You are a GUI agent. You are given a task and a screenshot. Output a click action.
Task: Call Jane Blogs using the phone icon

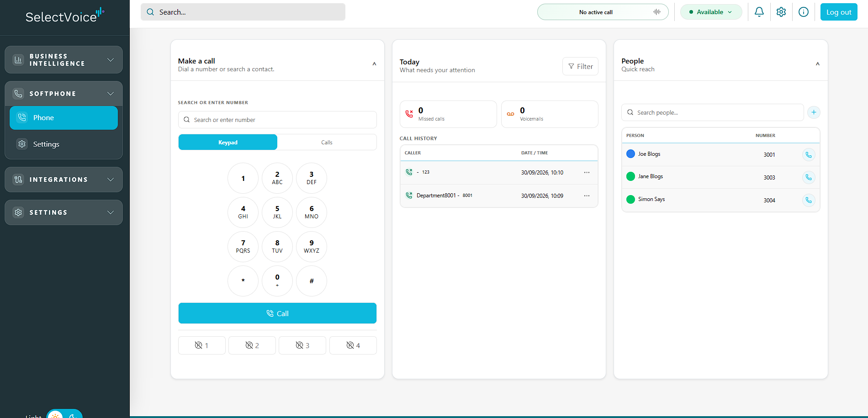point(809,177)
